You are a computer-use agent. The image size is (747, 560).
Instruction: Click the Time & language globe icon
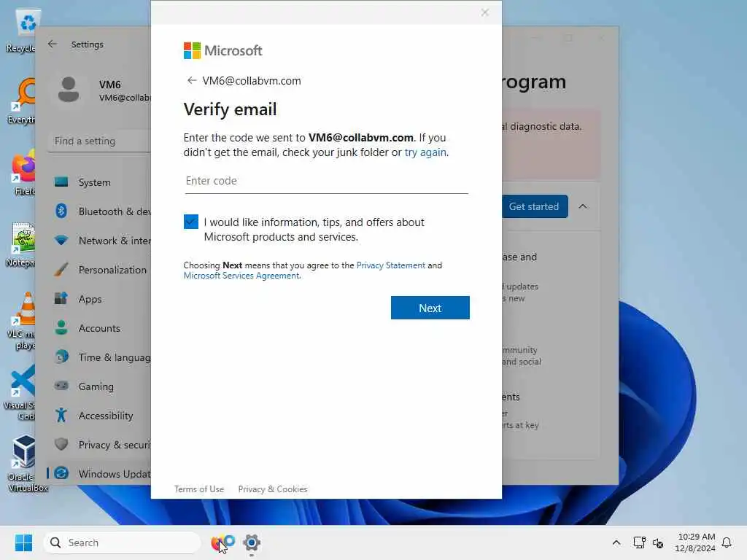(x=61, y=357)
